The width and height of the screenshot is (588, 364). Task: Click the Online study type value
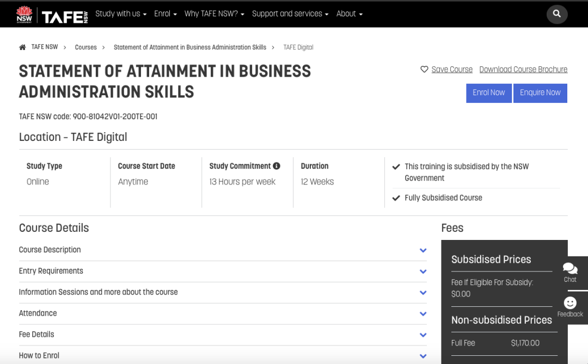pos(38,182)
